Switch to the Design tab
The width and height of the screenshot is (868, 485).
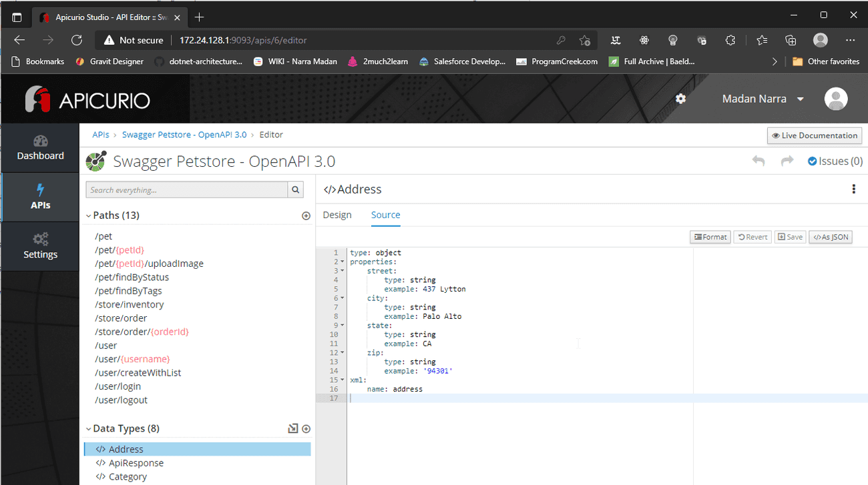[337, 215]
